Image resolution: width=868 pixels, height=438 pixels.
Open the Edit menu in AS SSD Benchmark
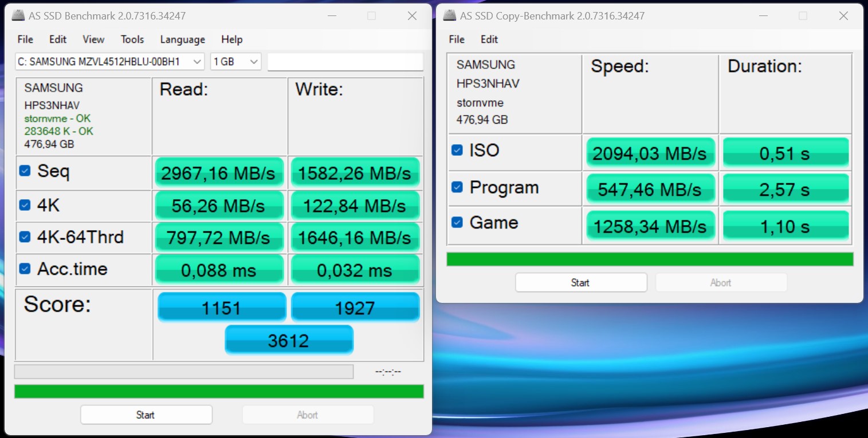click(58, 40)
